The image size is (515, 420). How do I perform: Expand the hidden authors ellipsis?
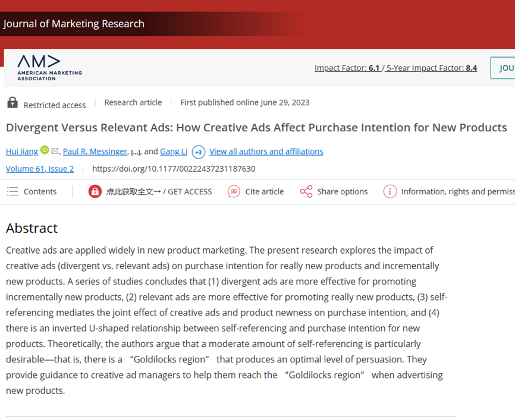pyautogui.click(x=136, y=152)
